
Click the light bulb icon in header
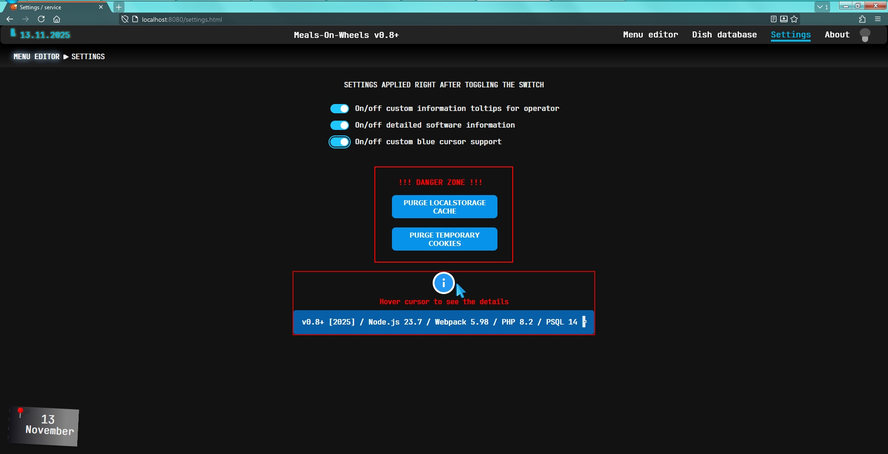[865, 35]
